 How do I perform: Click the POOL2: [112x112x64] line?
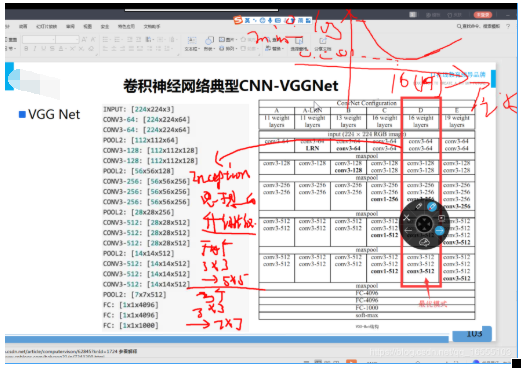[140, 140]
